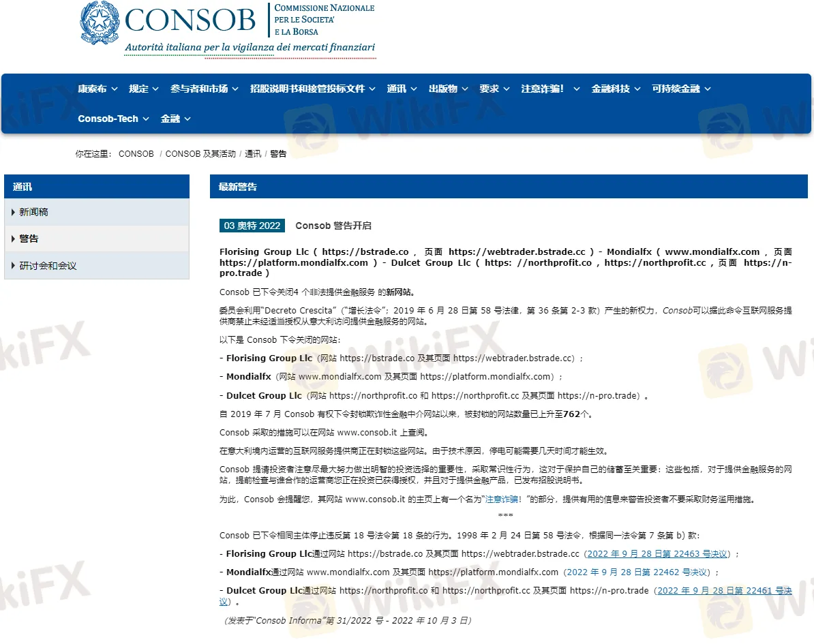The image size is (814, 644).
Task: Expand the 参与者和市场 chevron
Action: [235, 89]
